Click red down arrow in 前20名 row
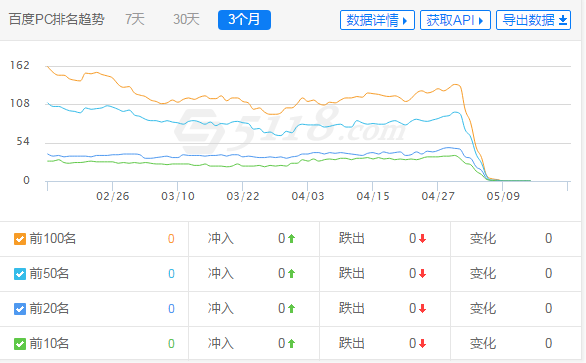The width and height of the screenshot is (586, 363). [422, 308]
